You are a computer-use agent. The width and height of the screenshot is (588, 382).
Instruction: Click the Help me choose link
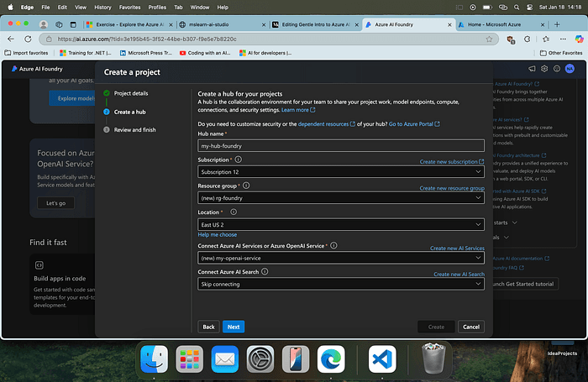pyautogui.click(x=217, y=235)
